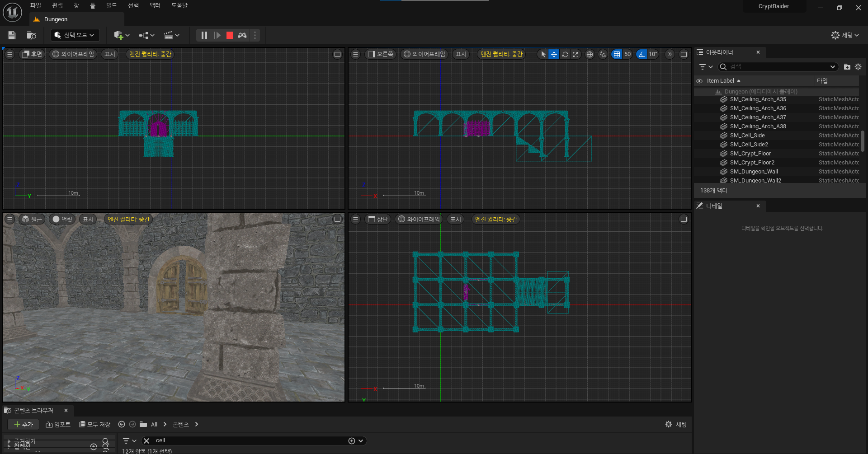This screenshot has width=868, height=454.
Task: Click the 임포트 import button
Action: 58,424
